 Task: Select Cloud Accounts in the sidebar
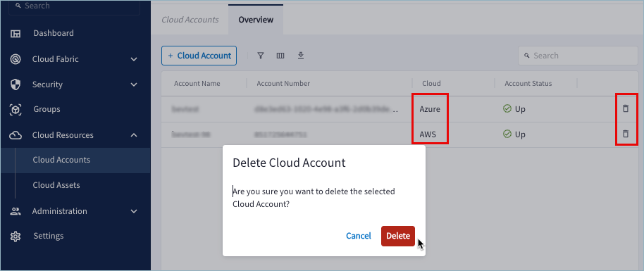[75, 160]
